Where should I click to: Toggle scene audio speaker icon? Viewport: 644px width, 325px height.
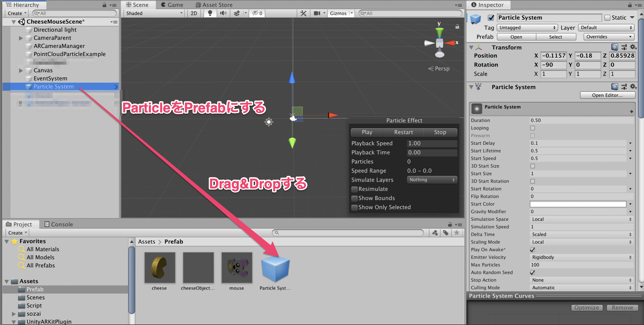[223, 13]
